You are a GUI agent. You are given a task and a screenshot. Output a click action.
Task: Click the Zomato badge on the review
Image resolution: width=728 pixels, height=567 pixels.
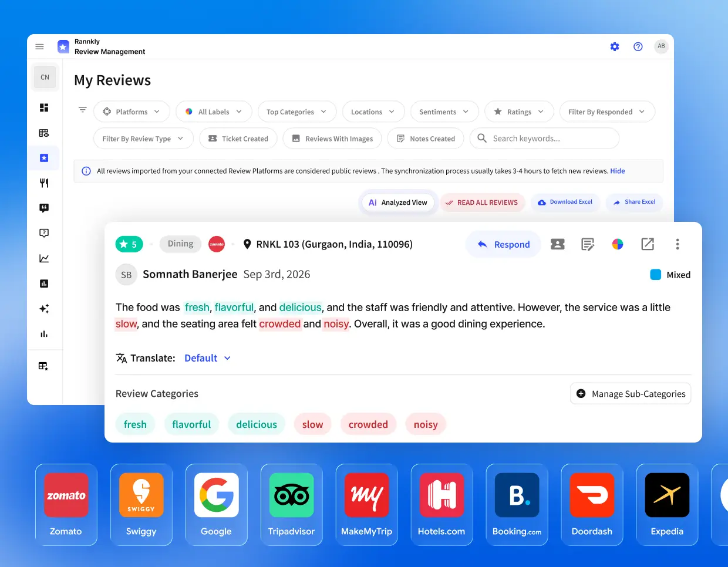217,244
